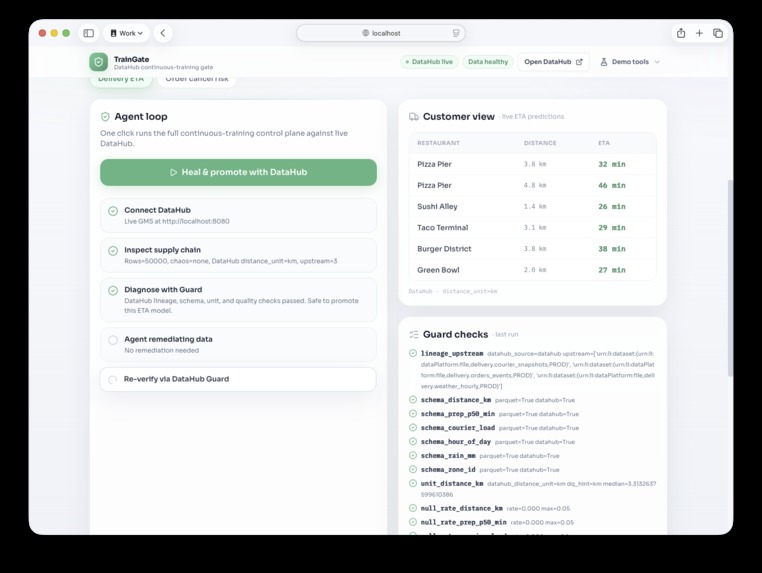Image resolution: width=762 pixels, height=573 pixels.
Task: Click Pizza Pier row with 3.8 km
Action: [533, 164]
